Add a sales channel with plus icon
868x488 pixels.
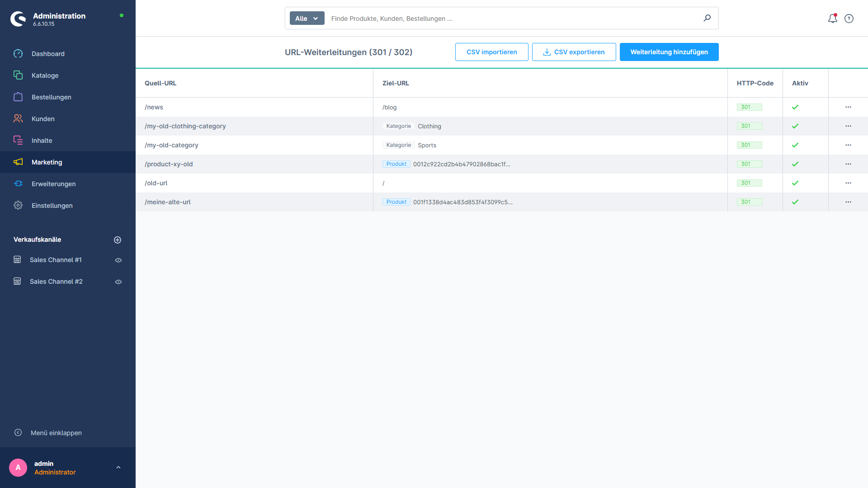(x=118, y=240)
